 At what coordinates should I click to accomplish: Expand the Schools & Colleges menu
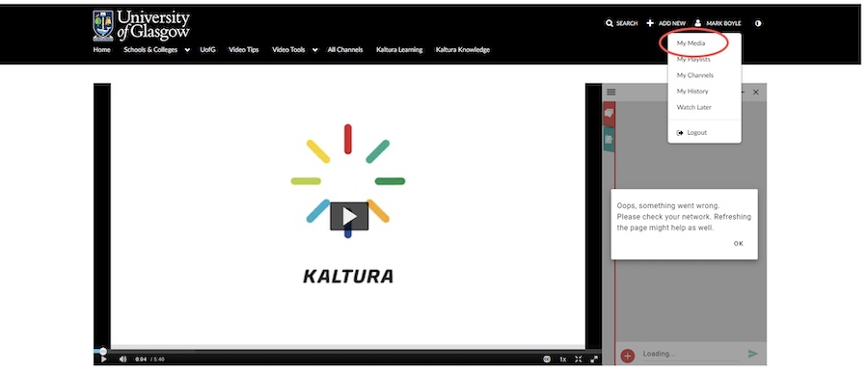point(156,50)
